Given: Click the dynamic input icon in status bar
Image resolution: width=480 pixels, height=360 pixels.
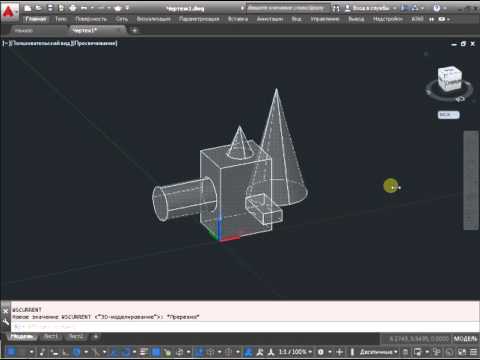Looking at the screenshot, I should click(x=55, y=352).
